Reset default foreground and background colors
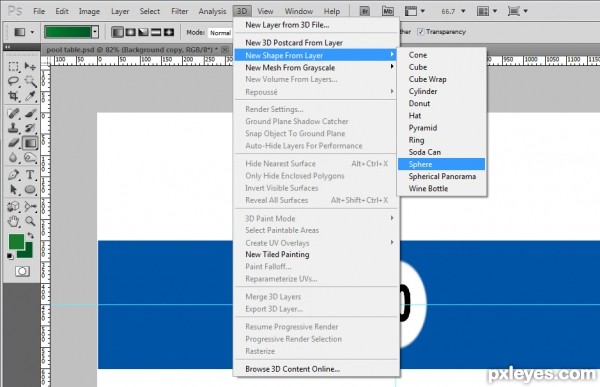The width and height of the screenshot is (600, 387). click(10, 256)
